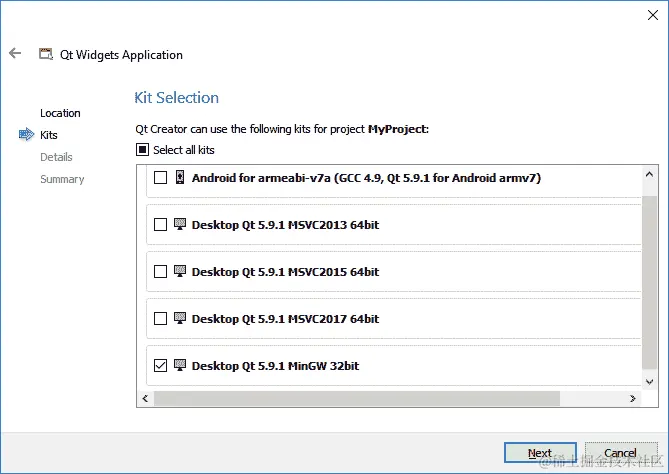The image size is (669, 474).
Task: Click the Desktop Qt 5.9.1 MSVC2015 64bit label
Action: pos(285,272)
